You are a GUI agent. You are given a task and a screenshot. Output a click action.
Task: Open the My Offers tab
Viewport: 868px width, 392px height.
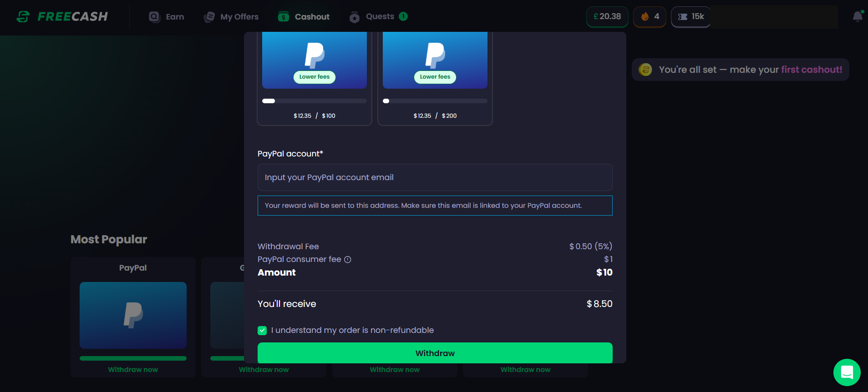(x=231, y=17)
